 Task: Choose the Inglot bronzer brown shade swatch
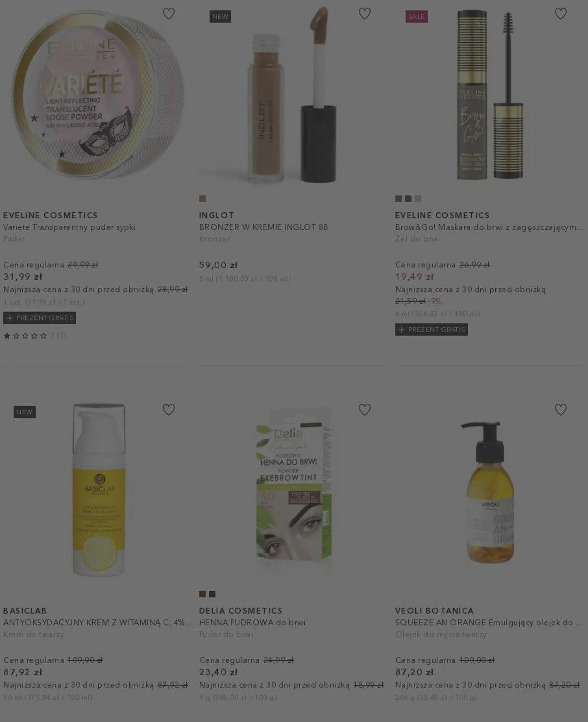tap(202, 199)
